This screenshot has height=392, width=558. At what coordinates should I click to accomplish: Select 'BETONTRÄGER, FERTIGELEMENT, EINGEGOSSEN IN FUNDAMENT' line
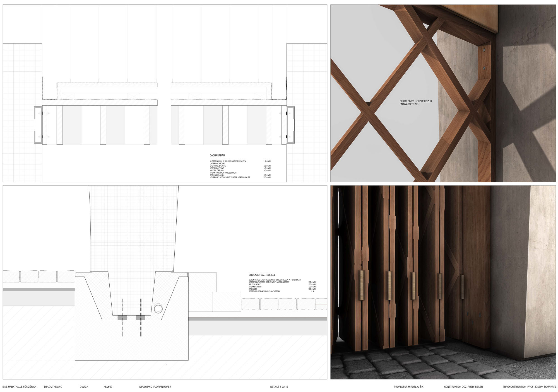pyautogui.click(x=275, y=280)
